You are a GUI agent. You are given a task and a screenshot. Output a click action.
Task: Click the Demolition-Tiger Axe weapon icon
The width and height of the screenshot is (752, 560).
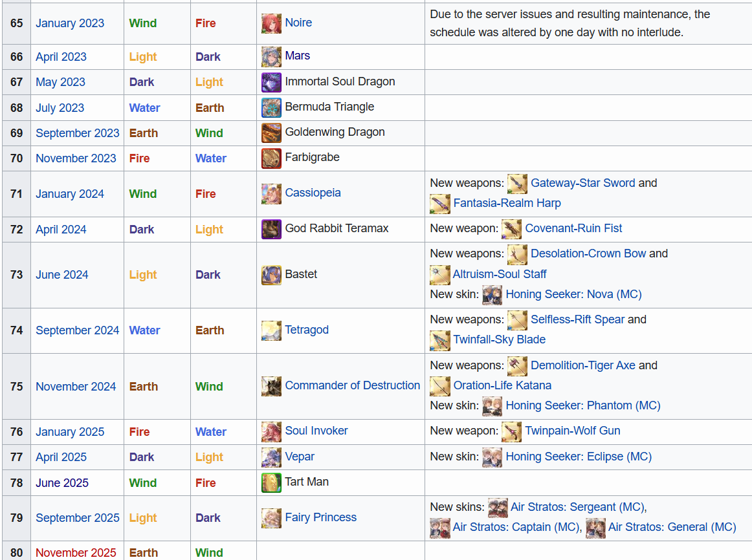coord(518,367)
